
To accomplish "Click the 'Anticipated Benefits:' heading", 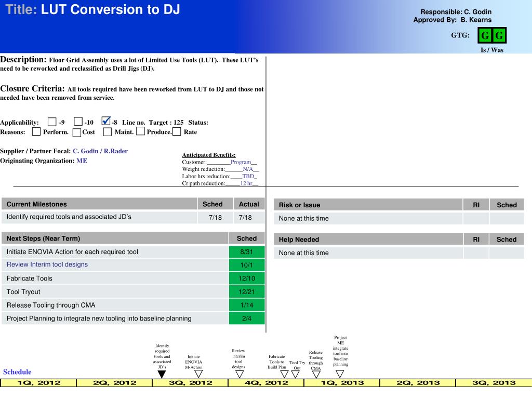I will point(209,155).
